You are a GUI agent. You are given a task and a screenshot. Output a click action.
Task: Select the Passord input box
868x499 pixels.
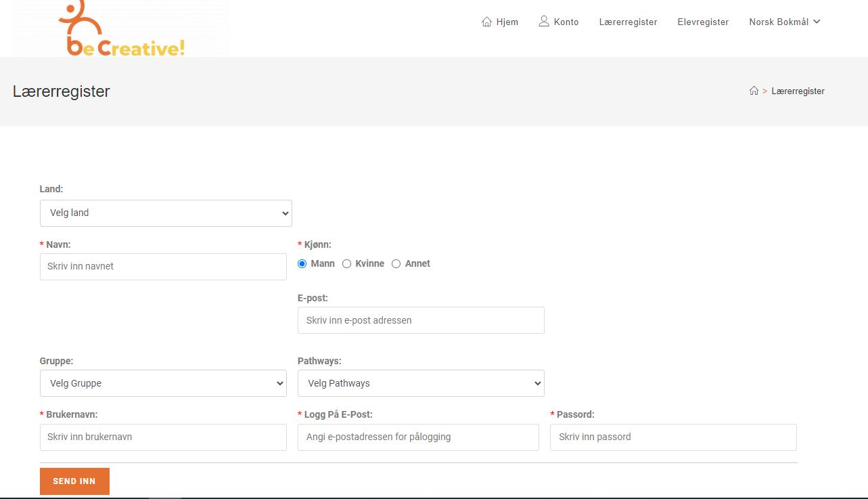click(x=673, y=437)
